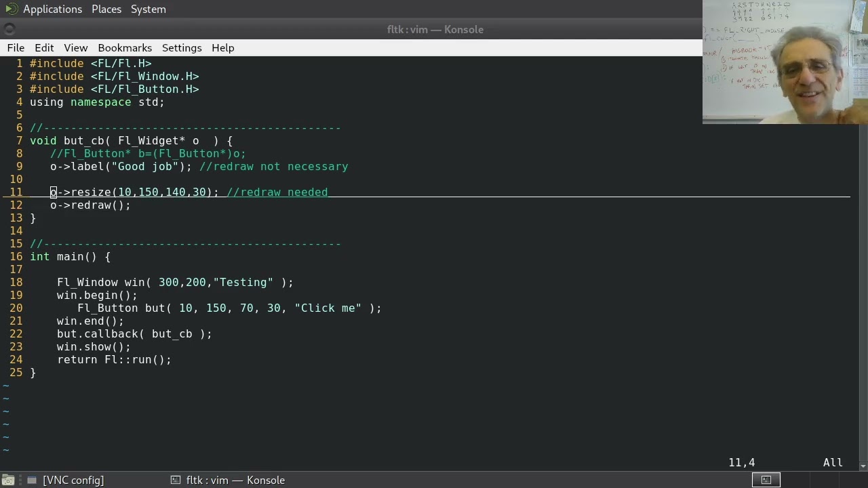
Task: Open the System menu in top panel
Action: pos(148,9)
